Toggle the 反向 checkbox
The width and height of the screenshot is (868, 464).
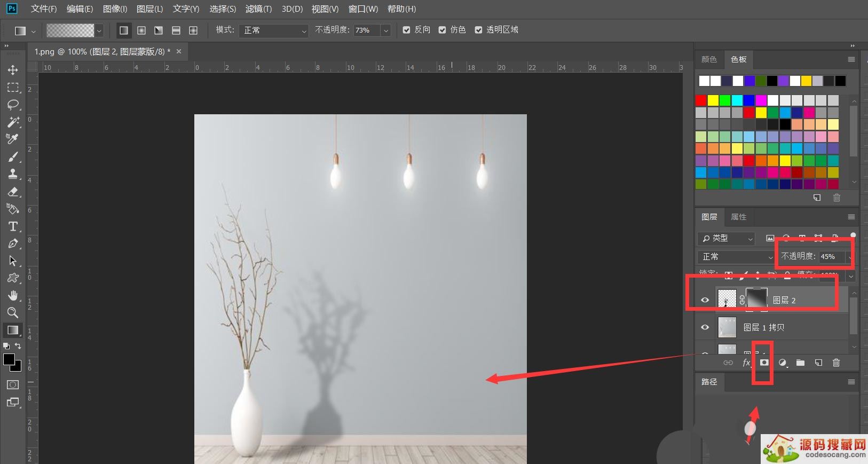coord(406,30)
